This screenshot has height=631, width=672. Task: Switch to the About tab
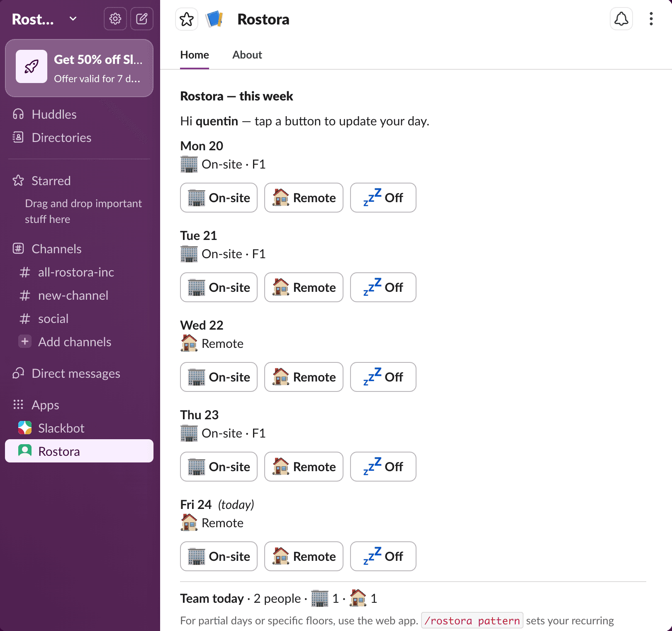247,55
